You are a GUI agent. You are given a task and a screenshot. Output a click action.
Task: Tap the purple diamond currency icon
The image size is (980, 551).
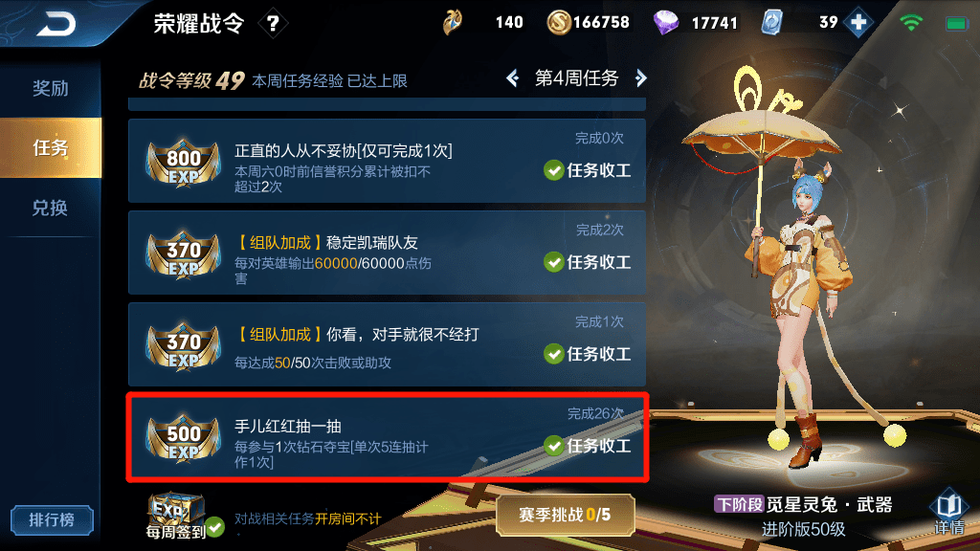click(x=666, y=23)
